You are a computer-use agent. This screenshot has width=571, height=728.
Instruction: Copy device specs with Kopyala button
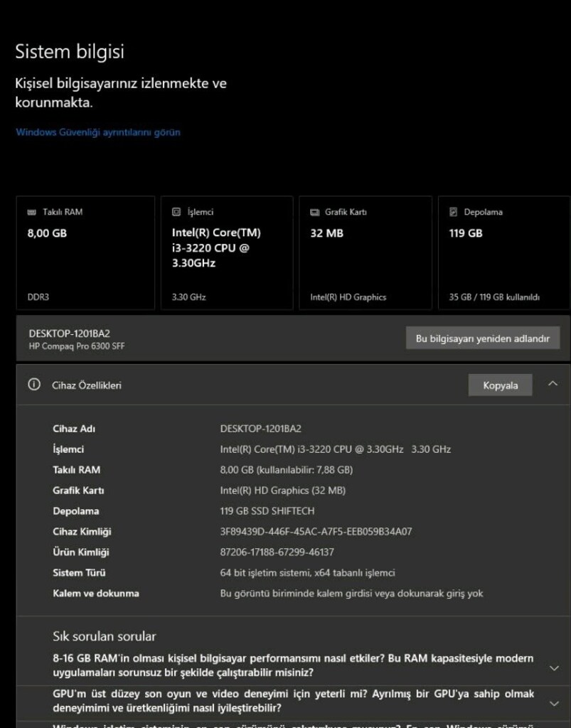[x=500, y=385]
